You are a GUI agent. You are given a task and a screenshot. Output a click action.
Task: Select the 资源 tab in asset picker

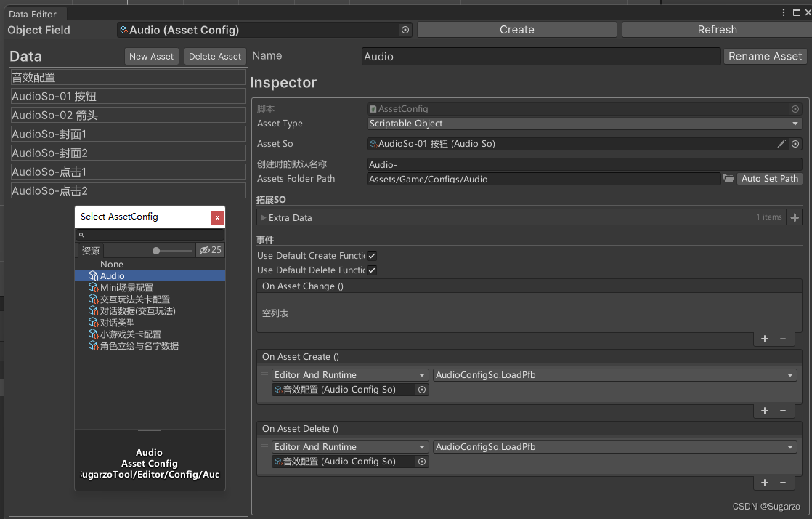[x=91, y=251]
